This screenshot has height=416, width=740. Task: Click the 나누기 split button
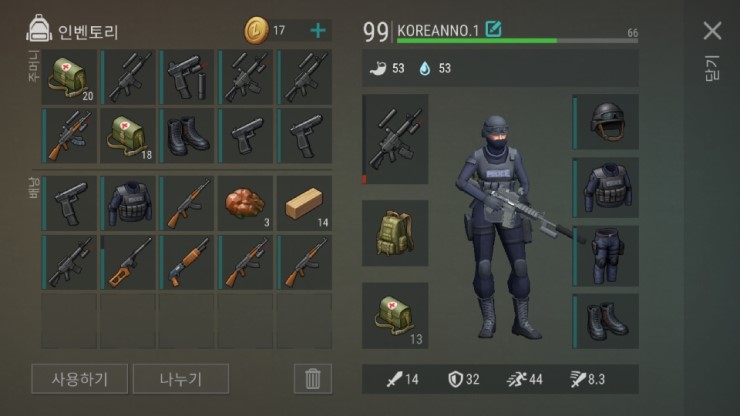181,379
